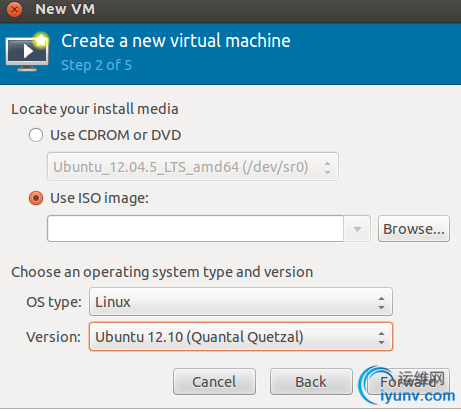Click the up-down arrows on Version combo
Viewport: 461px width, 412px height.
pyautogui.click(x=381, y=337)
